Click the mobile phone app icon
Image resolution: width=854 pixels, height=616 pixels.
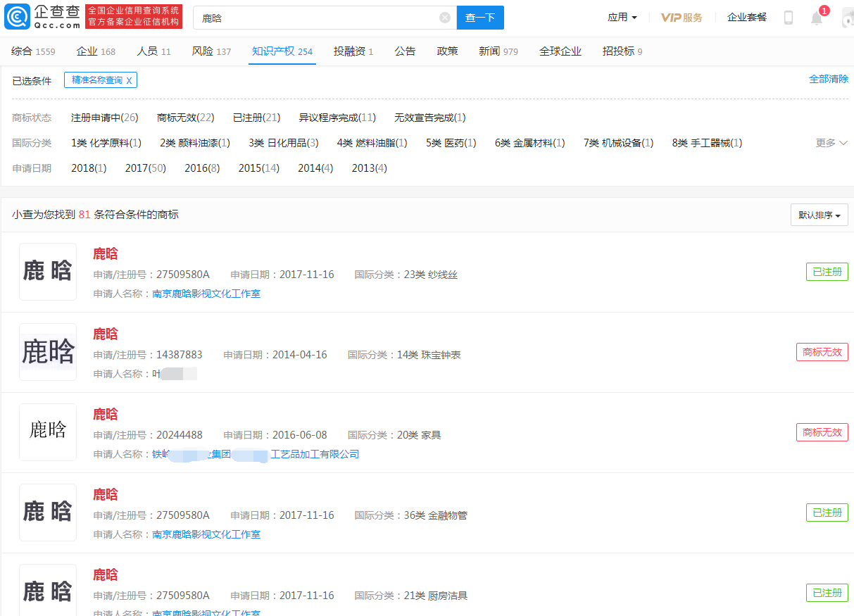[790, 17]
